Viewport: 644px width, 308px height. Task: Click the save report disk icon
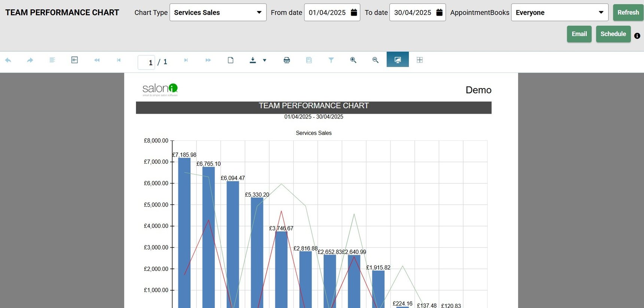[x=309, y=60]
